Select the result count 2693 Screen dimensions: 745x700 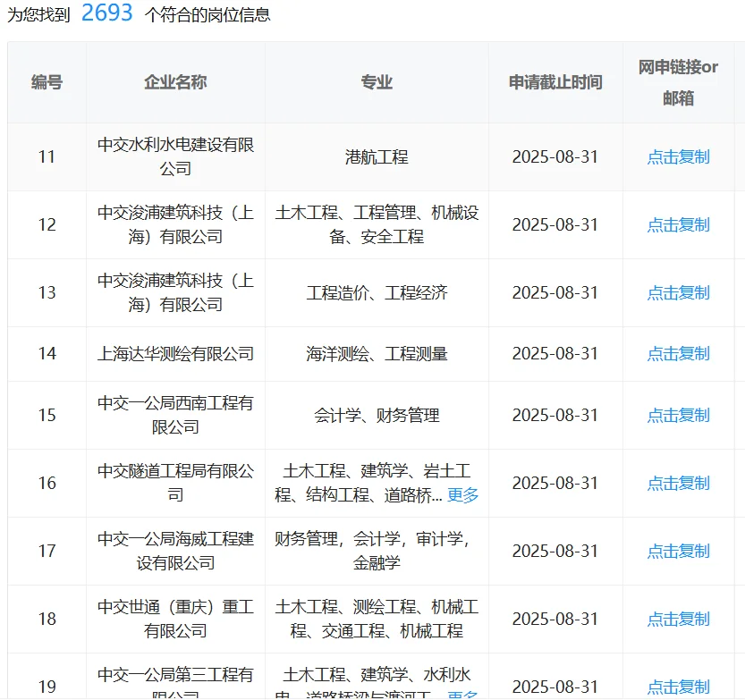pyautogui.click(x=107, y=13)
